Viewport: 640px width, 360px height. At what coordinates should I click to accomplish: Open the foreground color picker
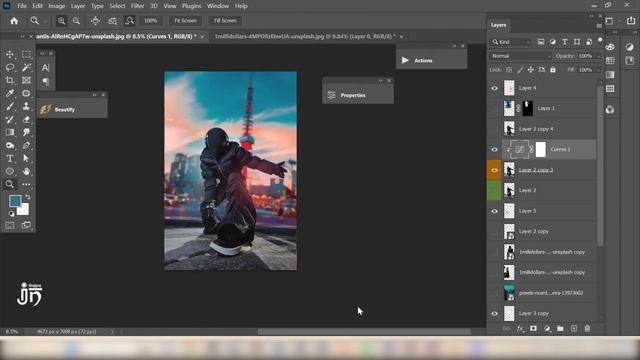[15, 200]
